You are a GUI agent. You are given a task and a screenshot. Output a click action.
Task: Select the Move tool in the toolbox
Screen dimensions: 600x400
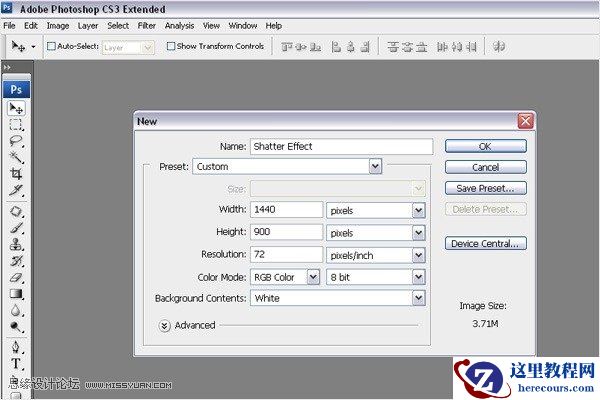16,108
